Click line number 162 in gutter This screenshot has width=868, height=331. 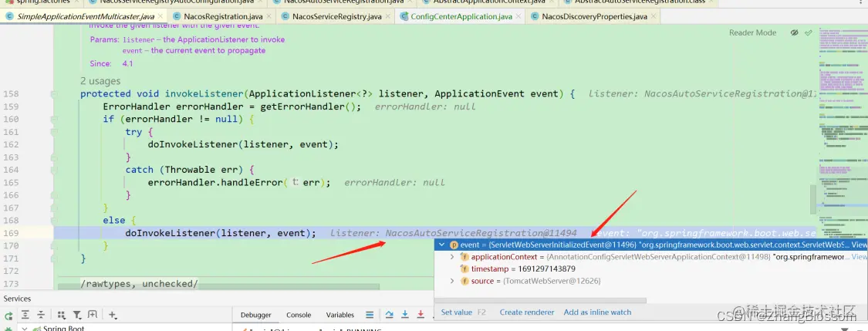tap(11, 144)
